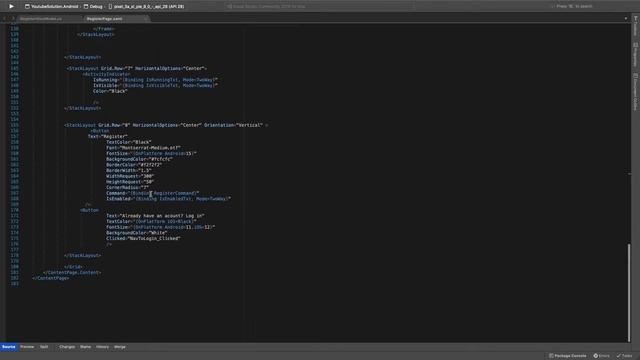640x360 pixels.
Task: Click the vertical editor scrollbar thumb
Action: point(629,292)
